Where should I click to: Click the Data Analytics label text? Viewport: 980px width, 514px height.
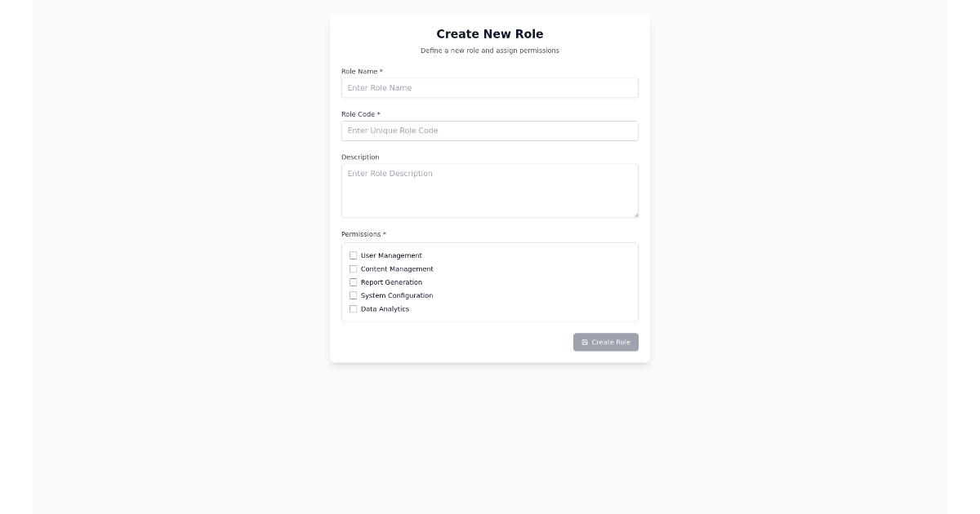pyautogui.click(x=385, y=309)
